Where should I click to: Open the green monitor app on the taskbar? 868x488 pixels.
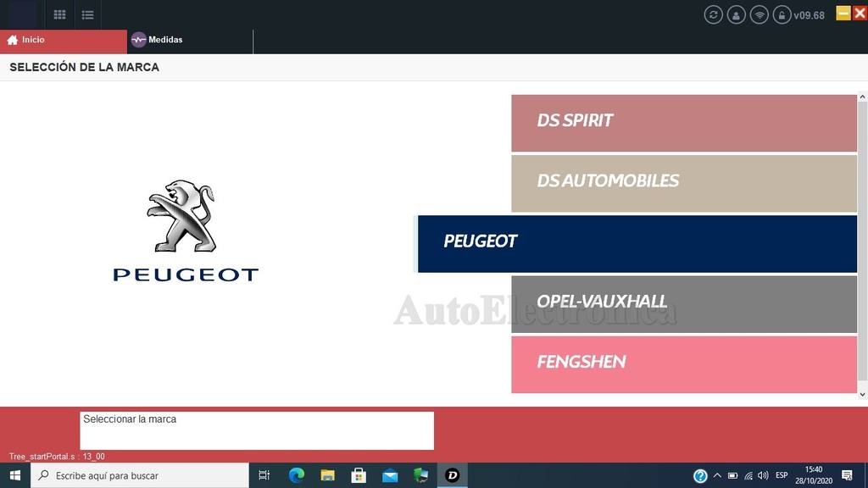click(x=420, y=475)
